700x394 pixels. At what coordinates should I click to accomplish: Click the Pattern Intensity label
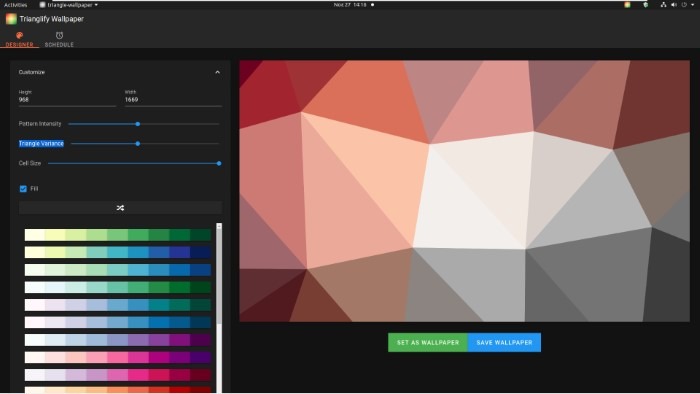coord(40,124)
